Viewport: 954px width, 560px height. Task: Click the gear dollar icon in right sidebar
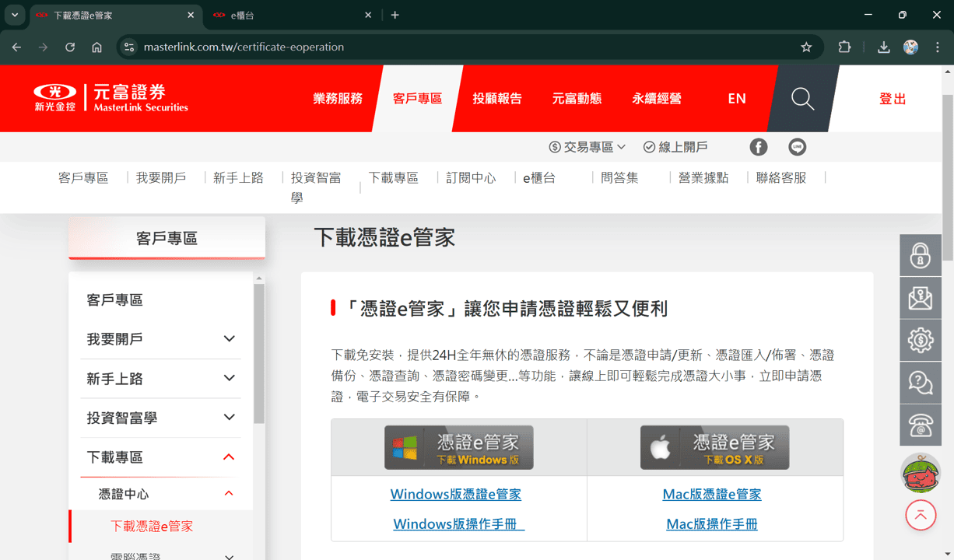(921, 340)
